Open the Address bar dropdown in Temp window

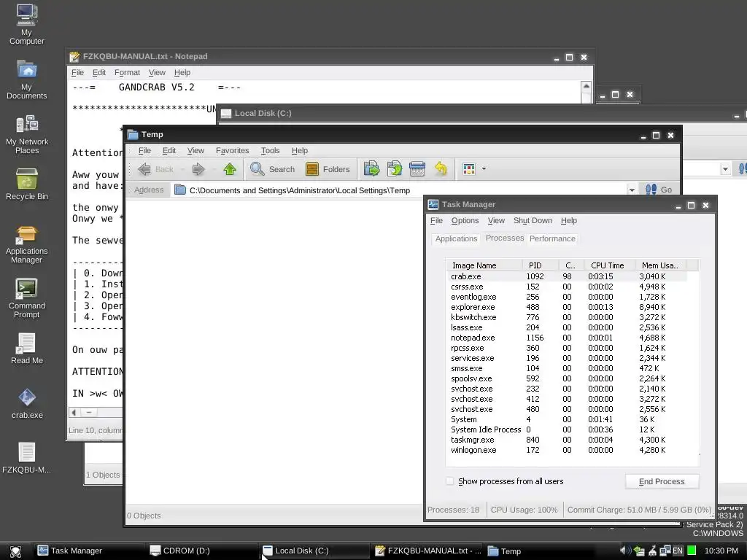coord(632,190)
